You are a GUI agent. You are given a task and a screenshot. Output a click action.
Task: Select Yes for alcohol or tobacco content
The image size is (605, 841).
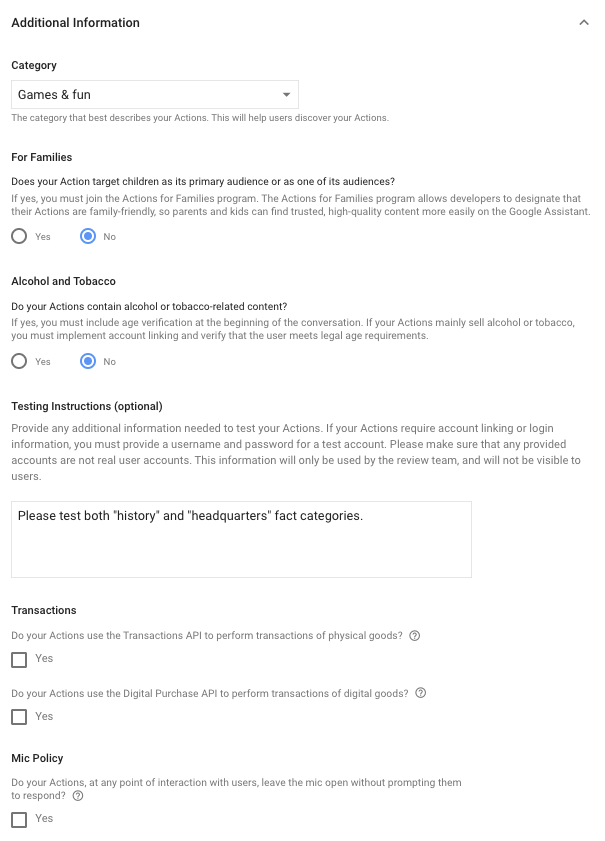coord(17,361)
